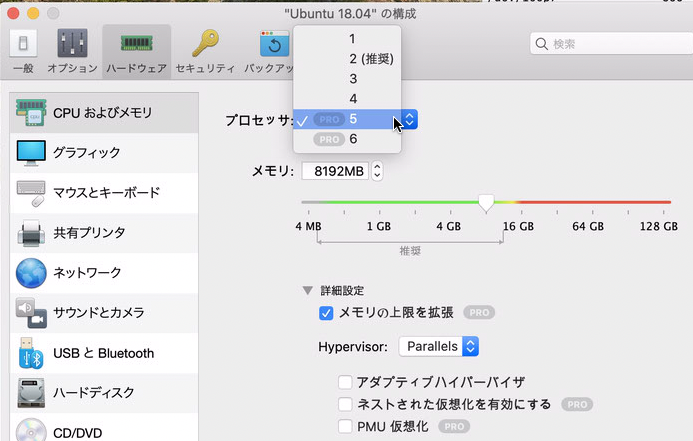Open the オプション settings icon

click(x=70, y=51)
